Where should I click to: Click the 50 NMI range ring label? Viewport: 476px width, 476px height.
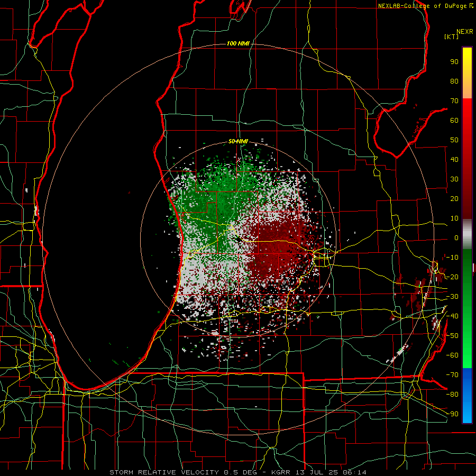pos(238,141)
